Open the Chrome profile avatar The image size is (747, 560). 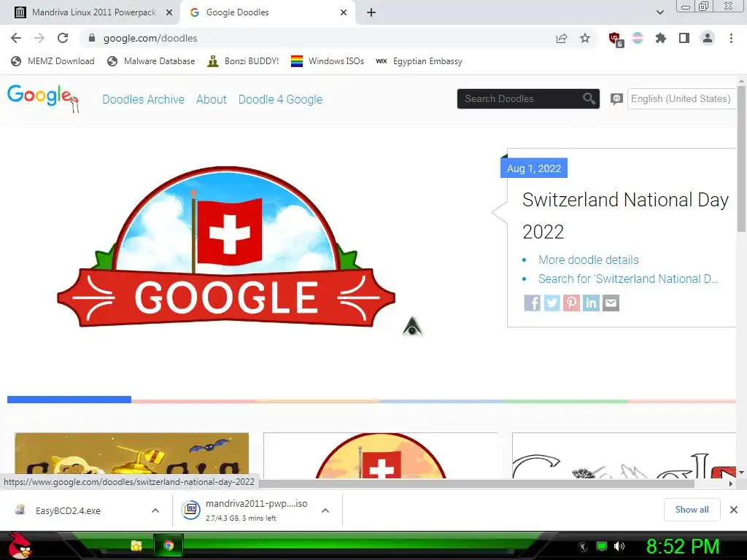(x=708, y=38)
